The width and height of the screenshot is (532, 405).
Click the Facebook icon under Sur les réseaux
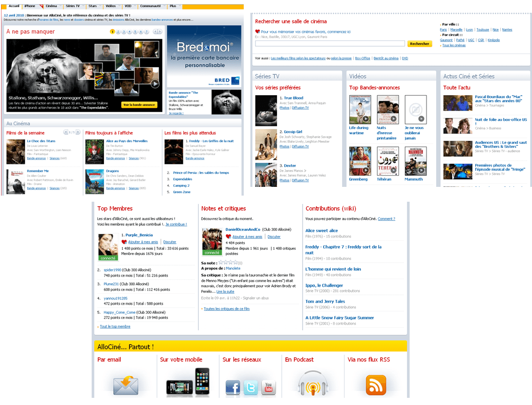232,387
